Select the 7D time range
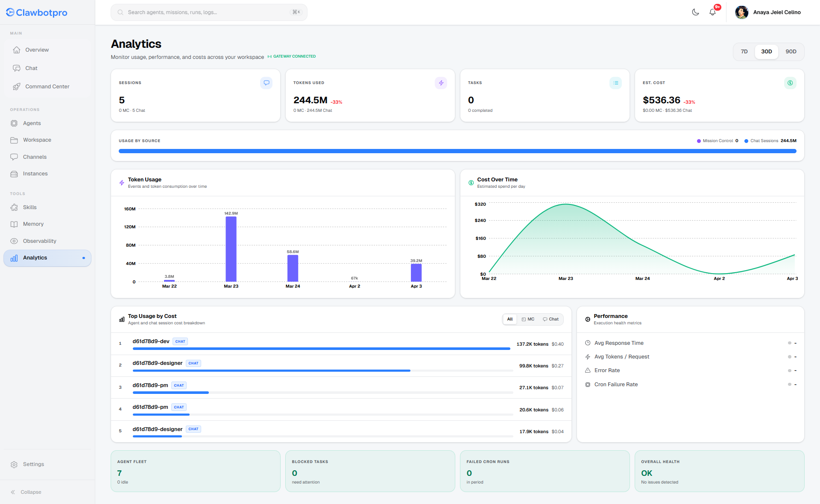The image size is (820, 504). click(744, 52)
